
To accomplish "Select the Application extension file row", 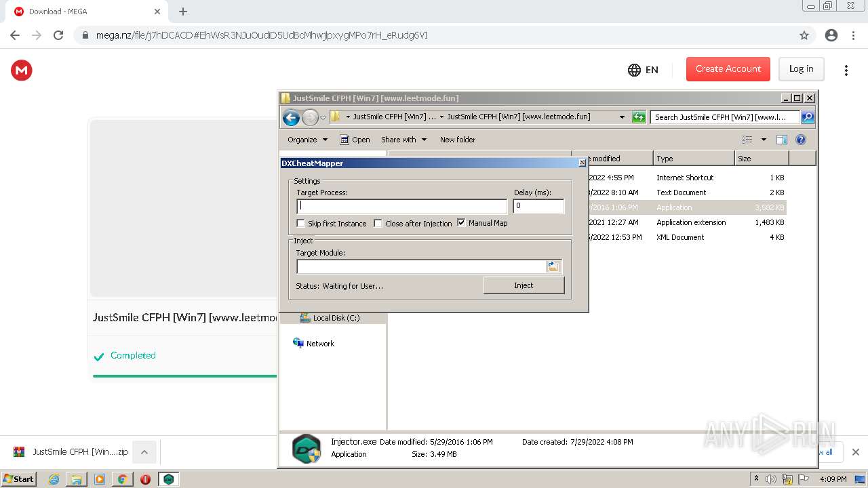I will 688,222.
